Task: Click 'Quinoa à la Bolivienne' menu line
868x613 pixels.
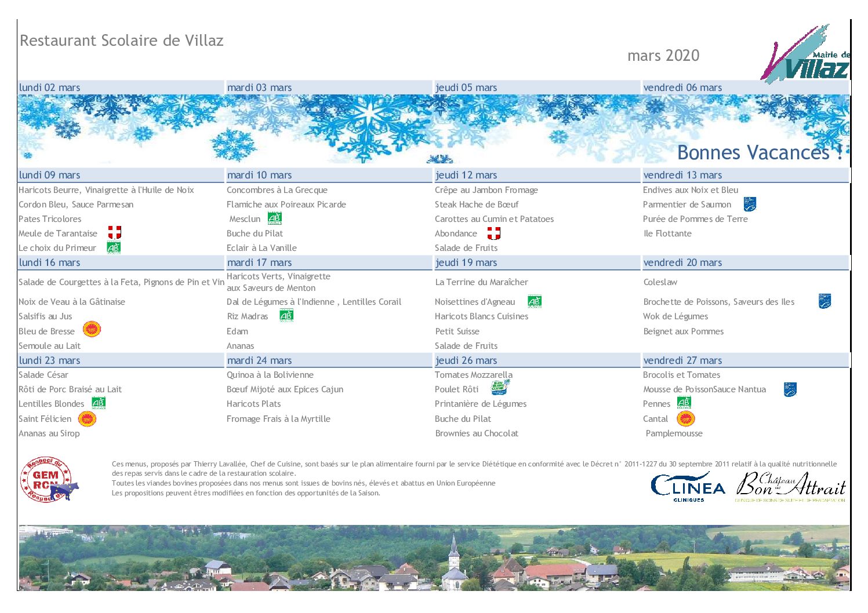Action: pyautogui.click(x=270, y=375)
